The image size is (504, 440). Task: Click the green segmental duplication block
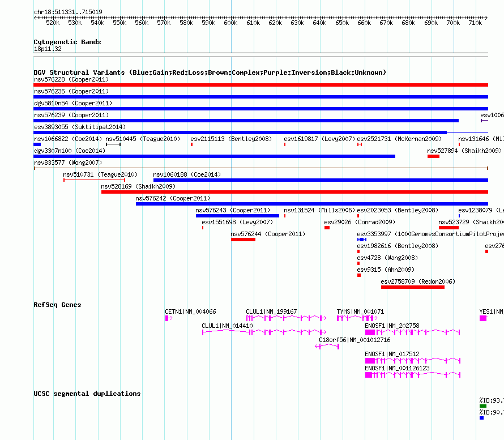tap(483, 406)
